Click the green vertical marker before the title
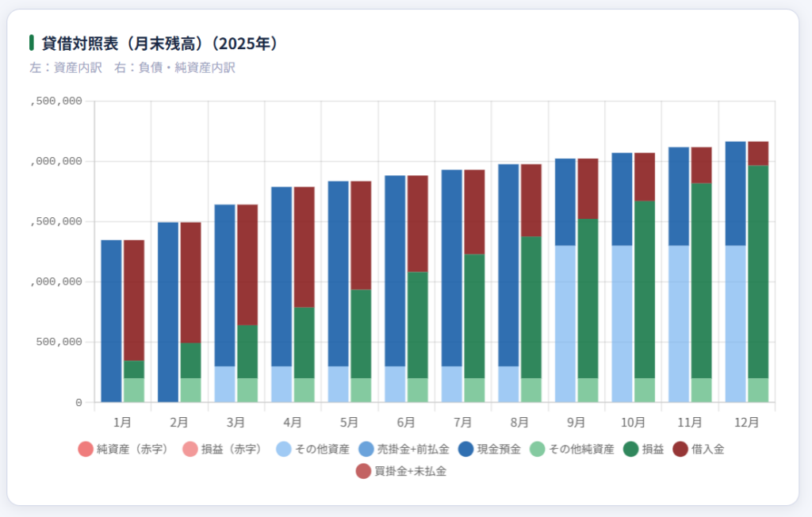812x517 pixels. click(31, 44)
